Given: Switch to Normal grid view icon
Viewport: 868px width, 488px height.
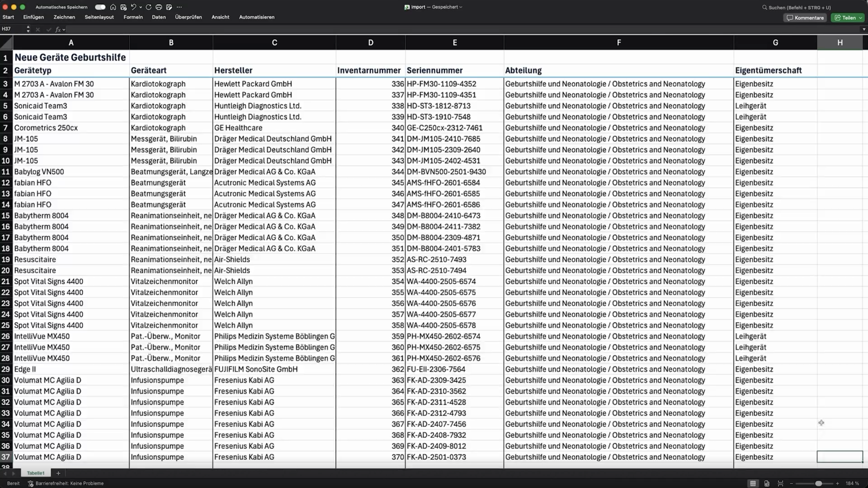Looking at the screenshot, I should [x=753, y=483].
